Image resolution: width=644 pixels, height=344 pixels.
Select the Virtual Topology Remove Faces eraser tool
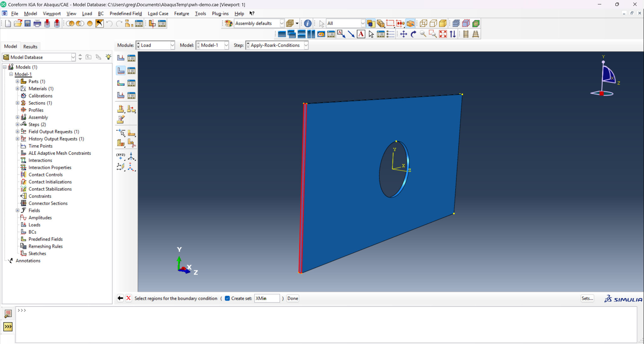click(x=121, y=119)
